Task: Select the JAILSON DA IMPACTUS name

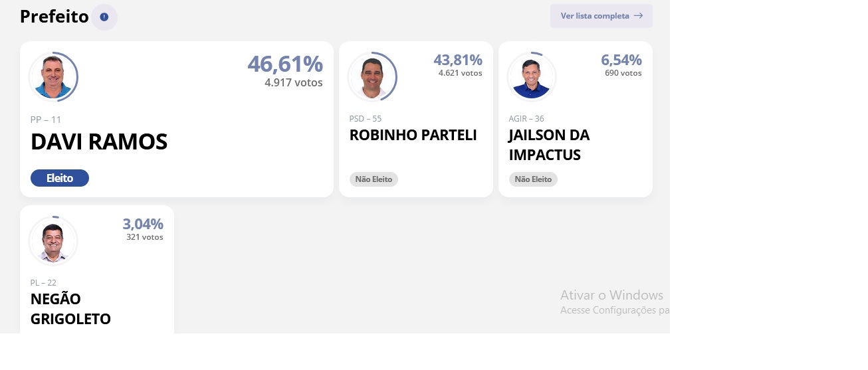Action: [x=549, y=145]
